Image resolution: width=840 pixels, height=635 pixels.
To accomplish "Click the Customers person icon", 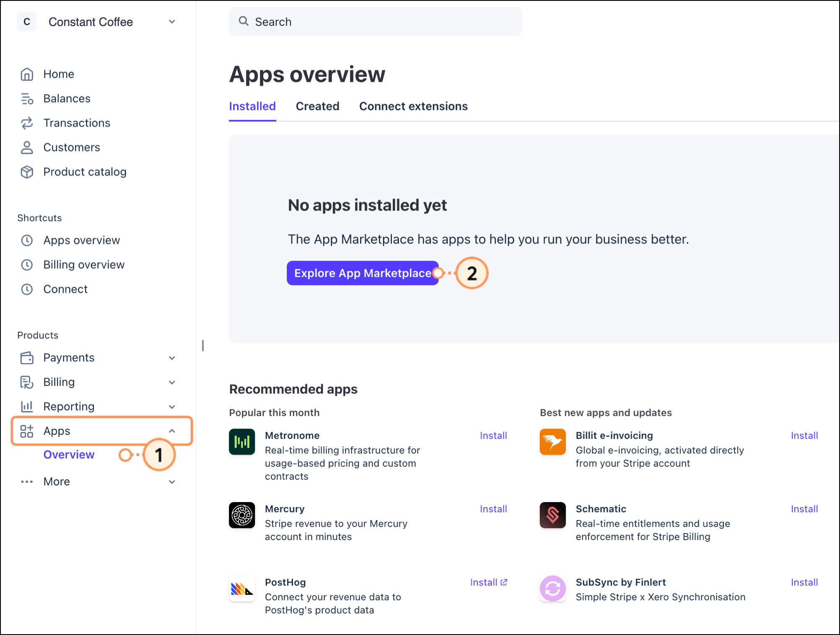I will [27, 148].
